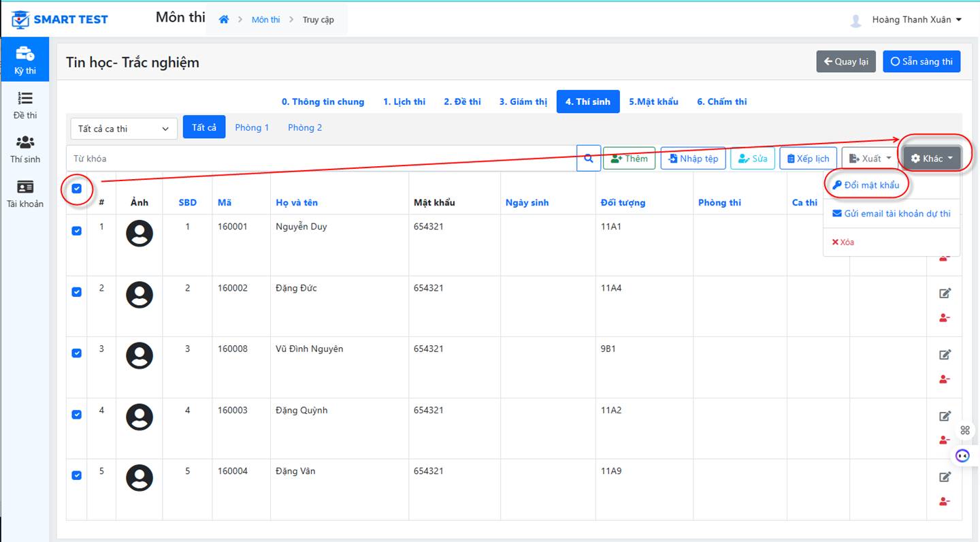The image size is (980, 542).
Task: Open the Tất cả ca thi dropdown
Action: [124, 129]
